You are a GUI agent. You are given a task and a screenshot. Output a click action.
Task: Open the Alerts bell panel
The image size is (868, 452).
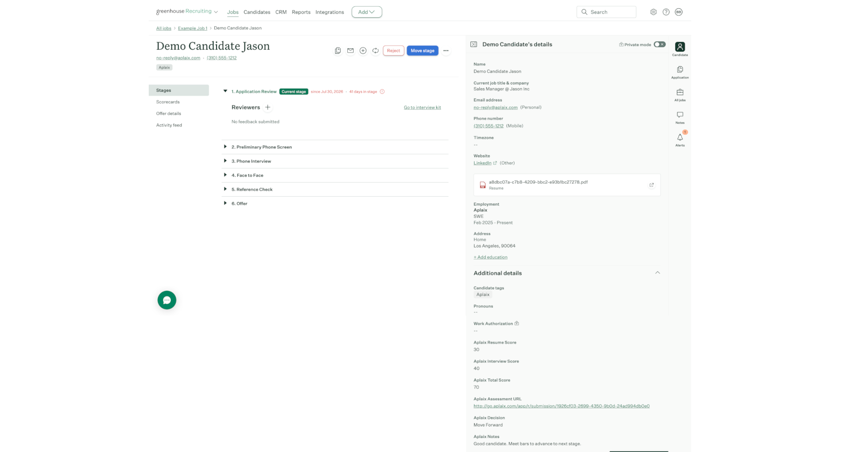pyautogui.click(x=680, y=139)
